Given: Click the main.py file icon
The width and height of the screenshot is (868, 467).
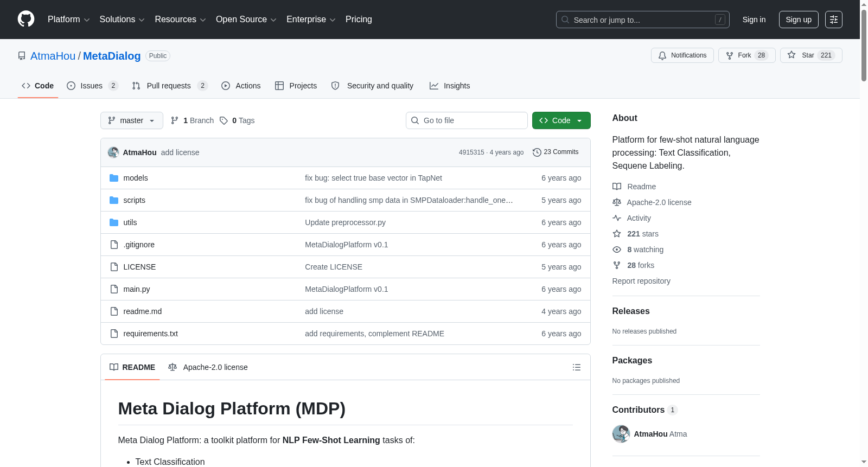Looking at the screenshot, I should click(114, 289).
